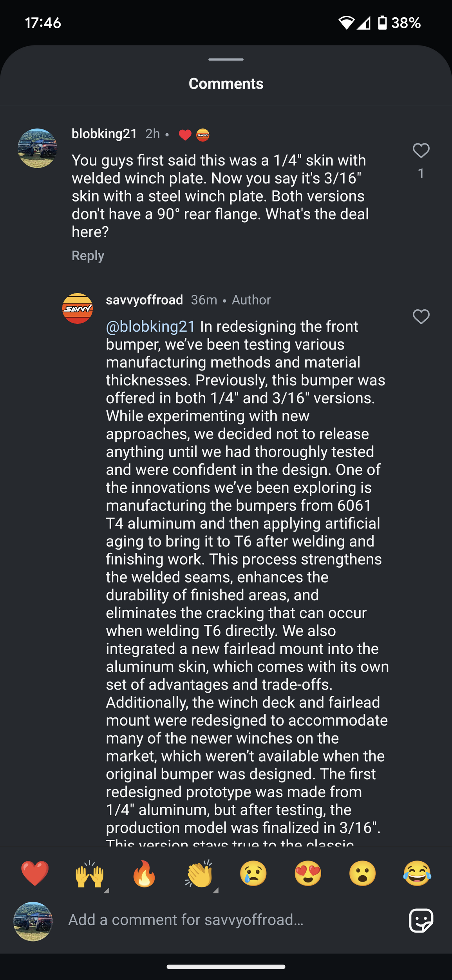Select the heart-eyes emoji reaction

(307, 873)
